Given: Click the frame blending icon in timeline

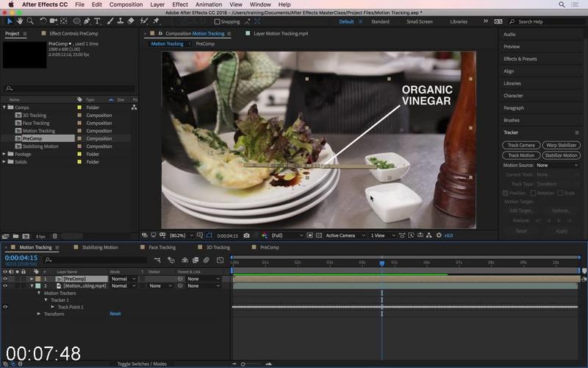Looking at the screenshot, I should (x=196, y=260).
